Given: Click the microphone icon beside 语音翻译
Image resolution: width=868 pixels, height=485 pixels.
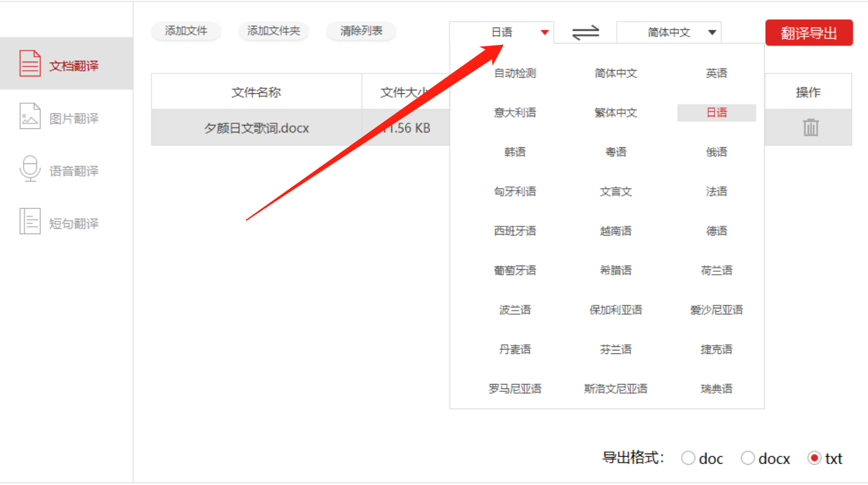Looking at the screenshot, I should tap(29, 169).
